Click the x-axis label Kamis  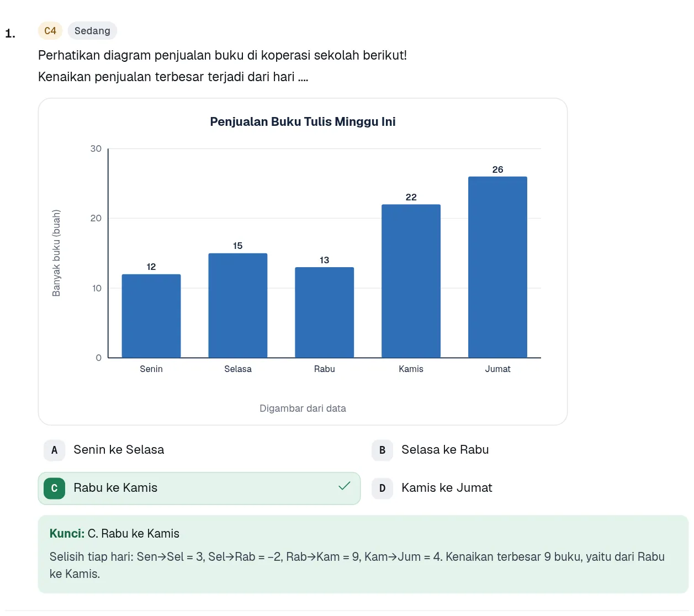411,369
